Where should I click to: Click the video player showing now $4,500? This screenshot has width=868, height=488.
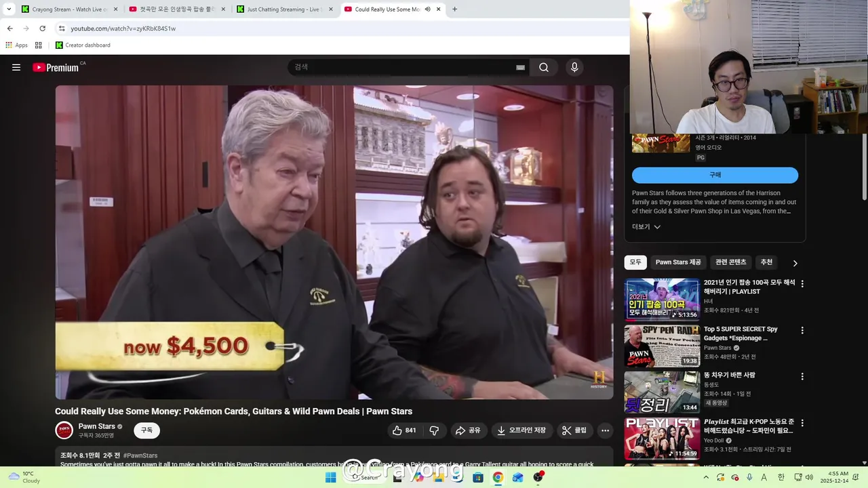pyautogui.click(x=334, y=242)
